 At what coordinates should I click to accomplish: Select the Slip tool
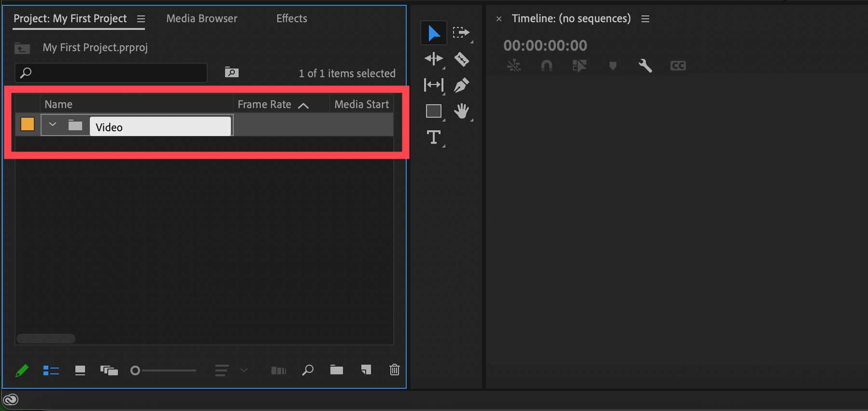[434, 85]
